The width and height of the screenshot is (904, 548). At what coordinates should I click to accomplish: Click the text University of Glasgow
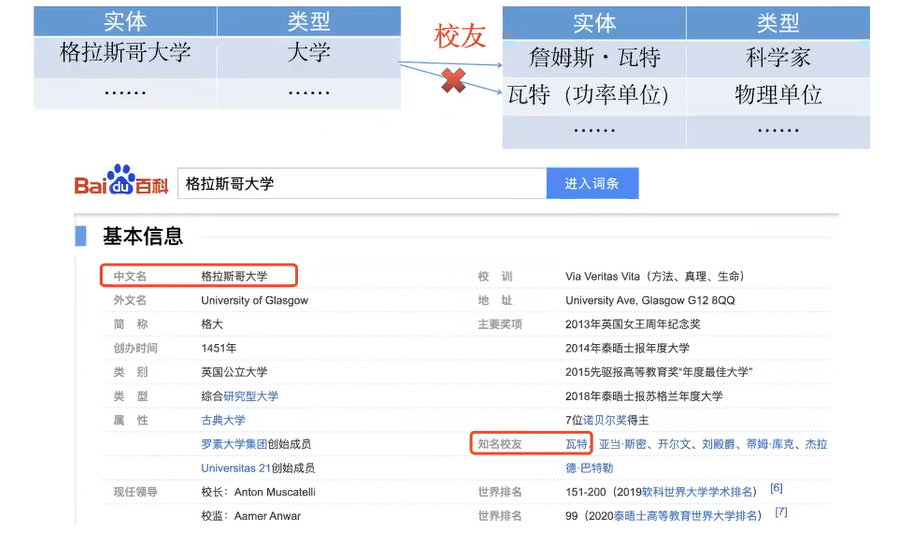click(x=254, y=300)
